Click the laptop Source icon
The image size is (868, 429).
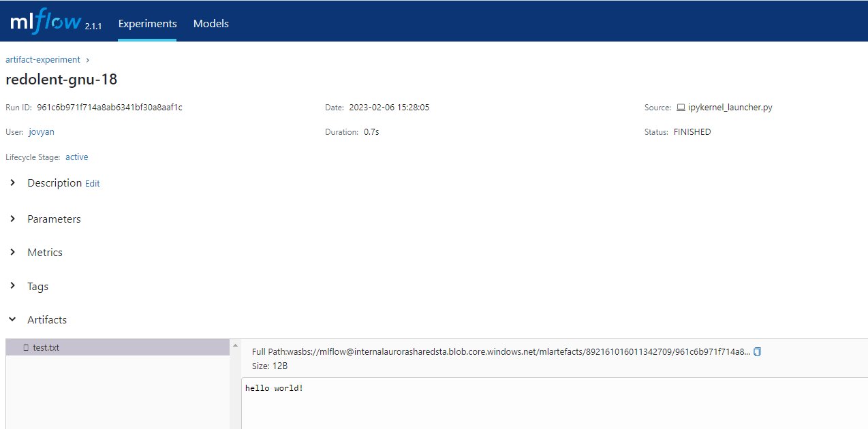click(681, 108)
